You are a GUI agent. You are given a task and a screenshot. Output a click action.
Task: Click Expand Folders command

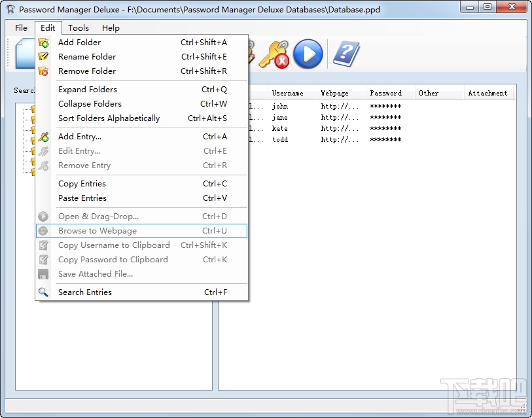[x=87, y=89]
